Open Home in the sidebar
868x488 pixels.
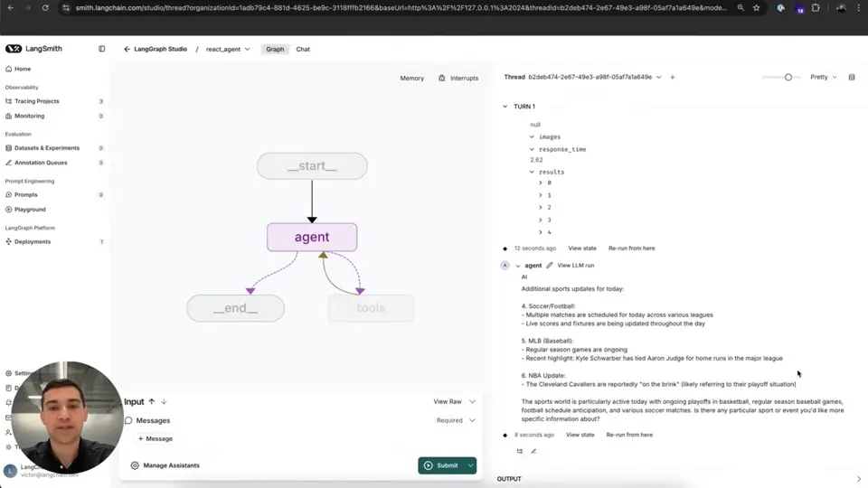click(23, 70)
